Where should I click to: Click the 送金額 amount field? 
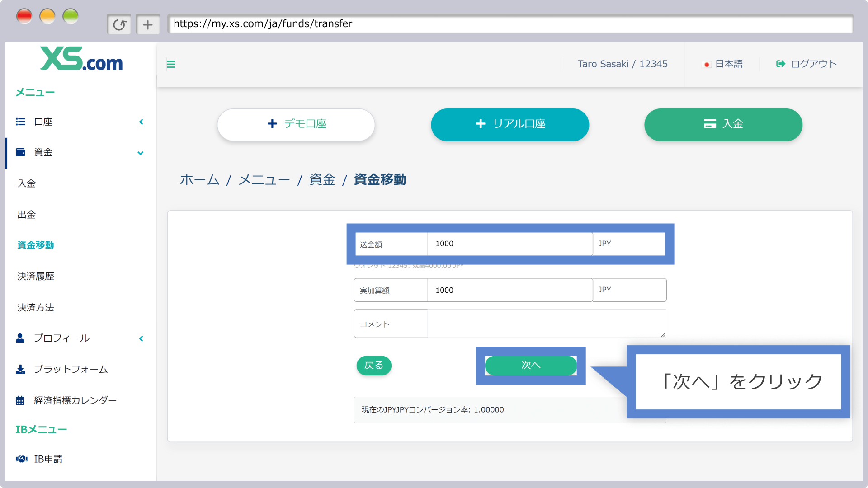(510, 244)
